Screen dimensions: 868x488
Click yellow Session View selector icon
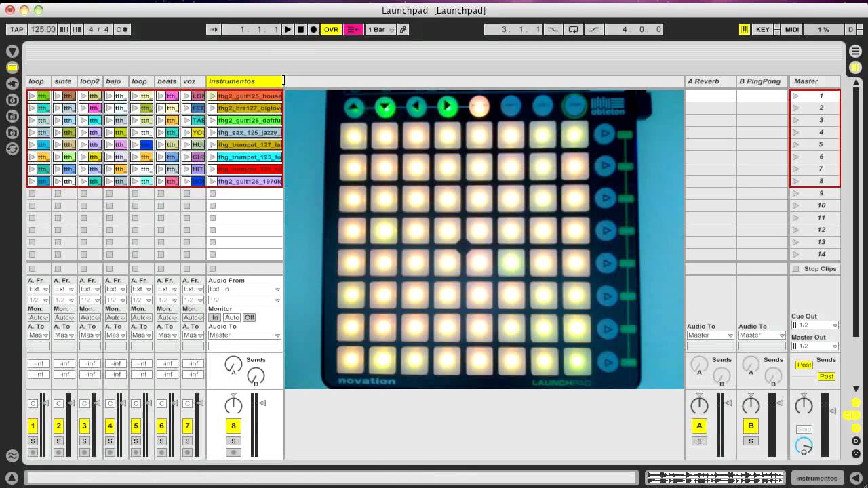[x=855, y=67]
